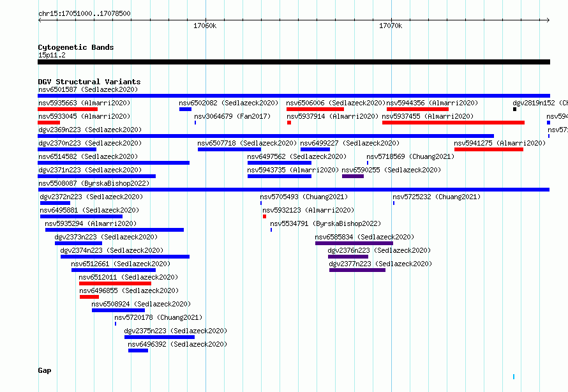Click the 17070k ruler tick label
The width and height of the screenshot is (568, 392).
point(391,26)
